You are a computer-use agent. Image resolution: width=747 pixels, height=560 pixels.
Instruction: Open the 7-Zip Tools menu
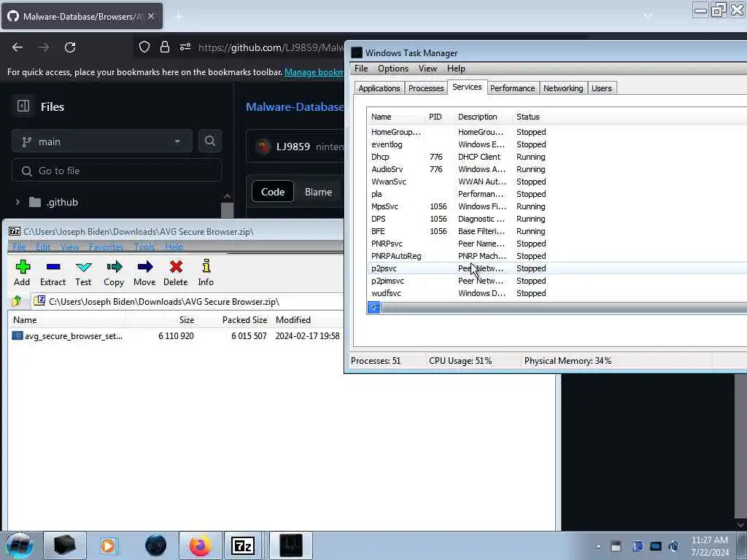click(144, 246)
